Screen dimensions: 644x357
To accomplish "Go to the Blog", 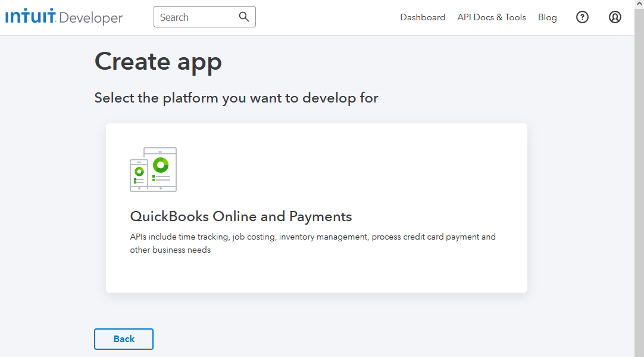I will tap(547, 17).
